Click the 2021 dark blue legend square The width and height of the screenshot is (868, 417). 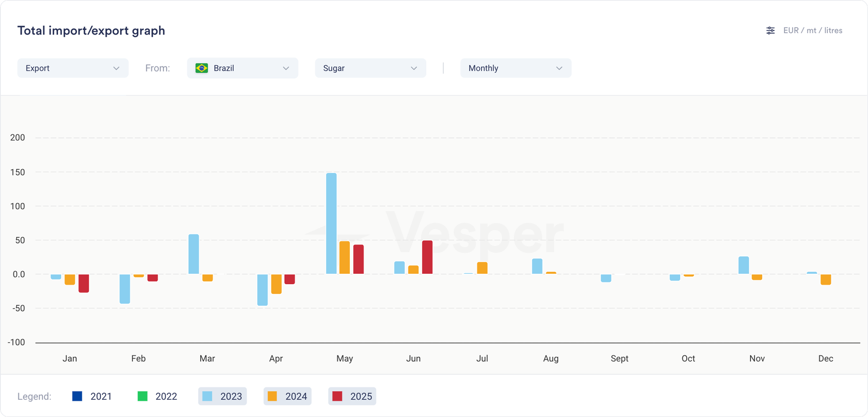77,396
